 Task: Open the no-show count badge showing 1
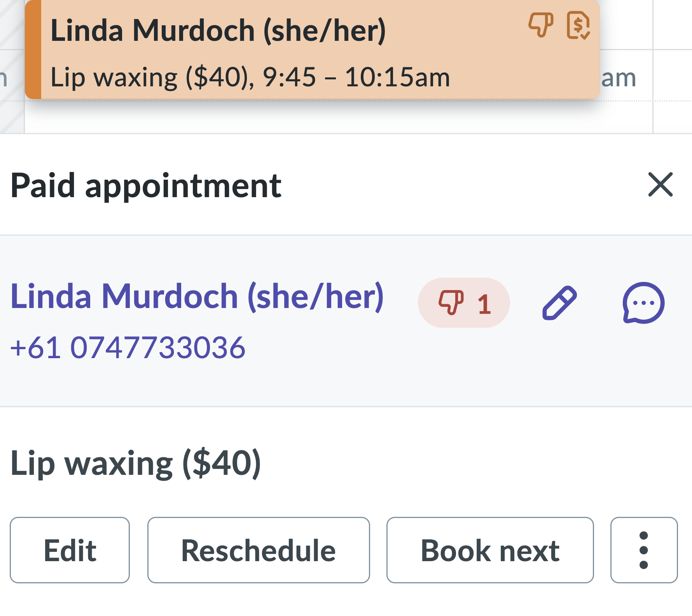point(464,303)
